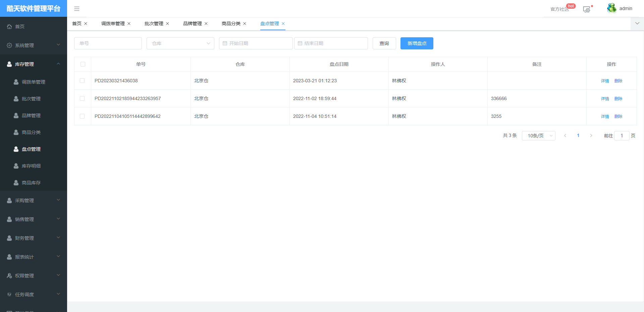The width and height of the screenshot is (644, 312).
Task: Click the 首页 home icon in sidebar
Action: 9,26
